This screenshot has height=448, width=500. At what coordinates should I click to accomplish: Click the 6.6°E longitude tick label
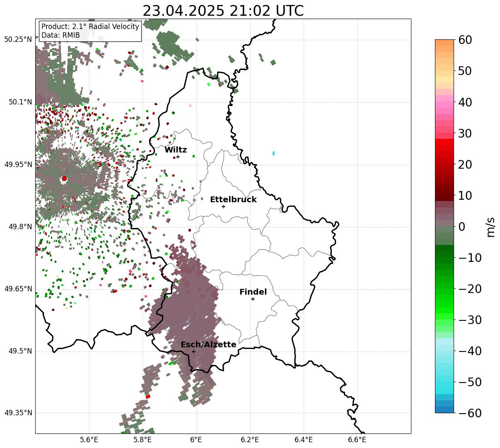coord(357,440)
